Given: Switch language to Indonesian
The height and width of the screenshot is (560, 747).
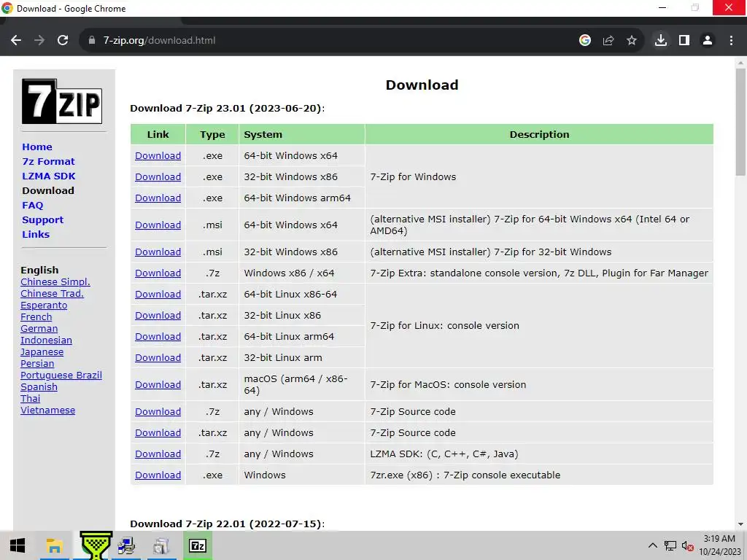Looking at the screenshot, I should [x=46, y=340].
